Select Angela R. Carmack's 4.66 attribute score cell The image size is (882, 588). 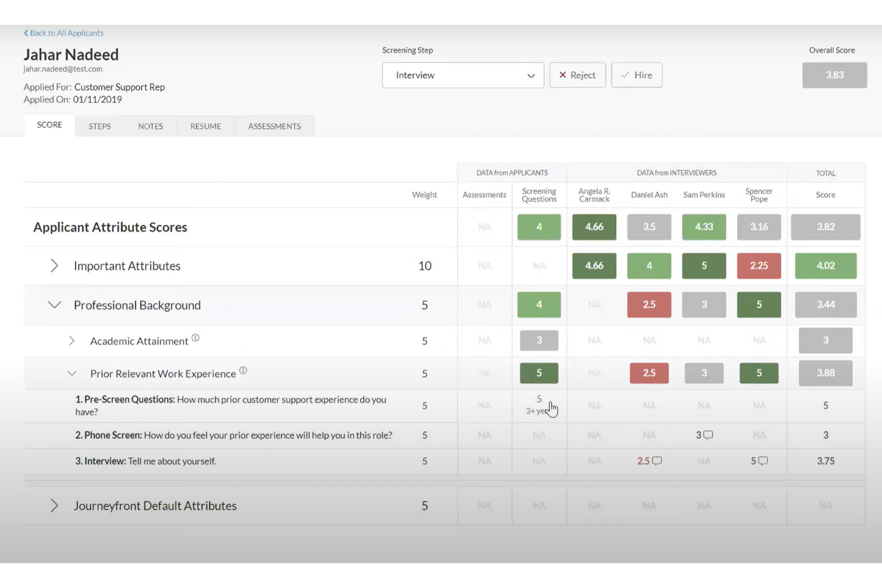coord(594,227)
